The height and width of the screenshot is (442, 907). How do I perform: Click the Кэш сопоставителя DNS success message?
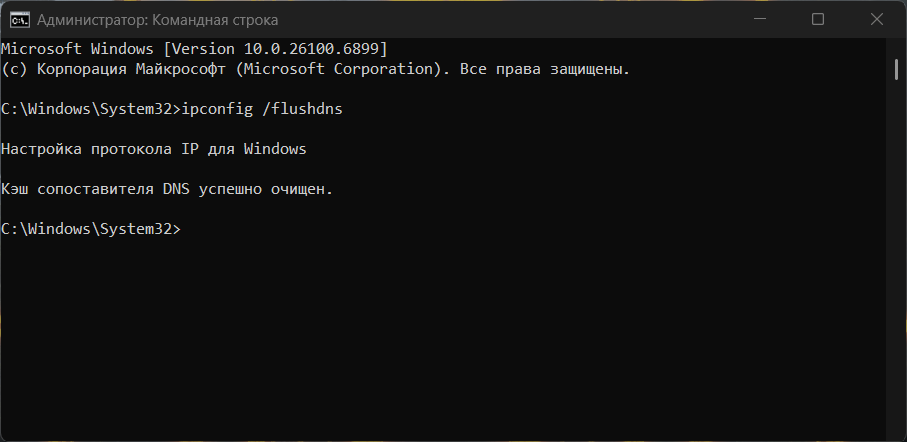[x=166, y=189]
